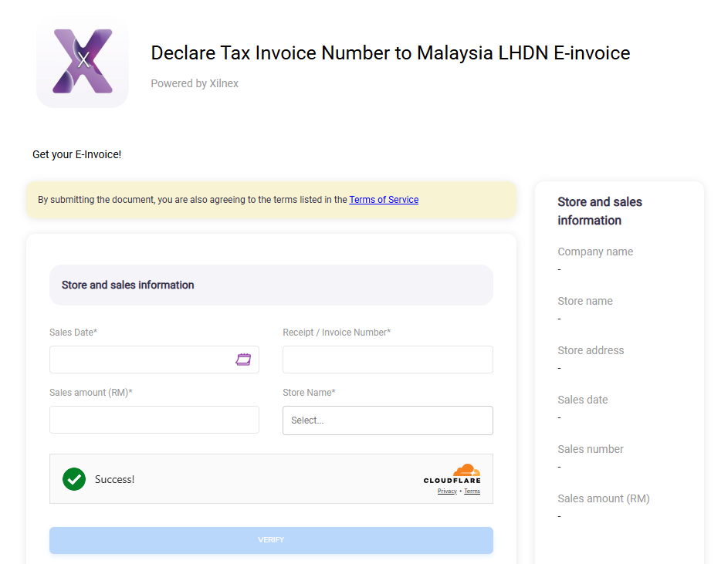
Task: Open the Store Name dropdown
Action: [x=388, y=420]
